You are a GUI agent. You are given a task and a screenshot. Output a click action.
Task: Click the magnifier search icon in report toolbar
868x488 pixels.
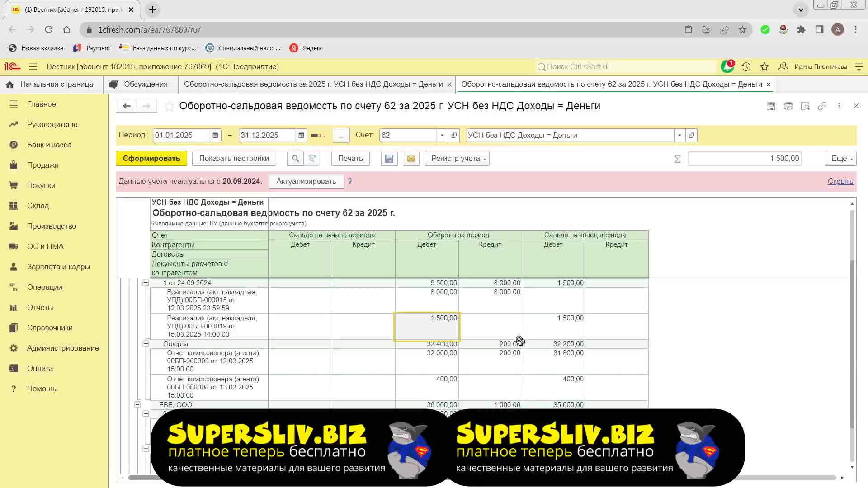(x=295, y=159)
